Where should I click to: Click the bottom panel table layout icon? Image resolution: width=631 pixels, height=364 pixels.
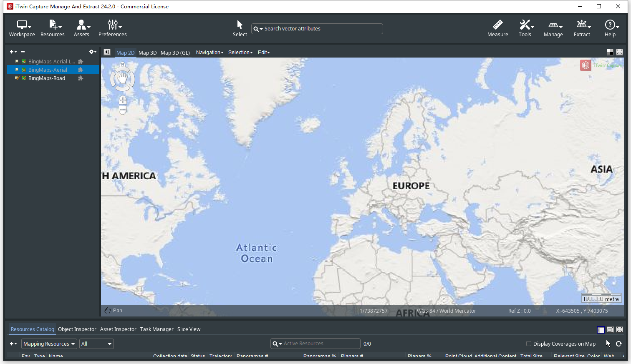click(x=601, y=330)
